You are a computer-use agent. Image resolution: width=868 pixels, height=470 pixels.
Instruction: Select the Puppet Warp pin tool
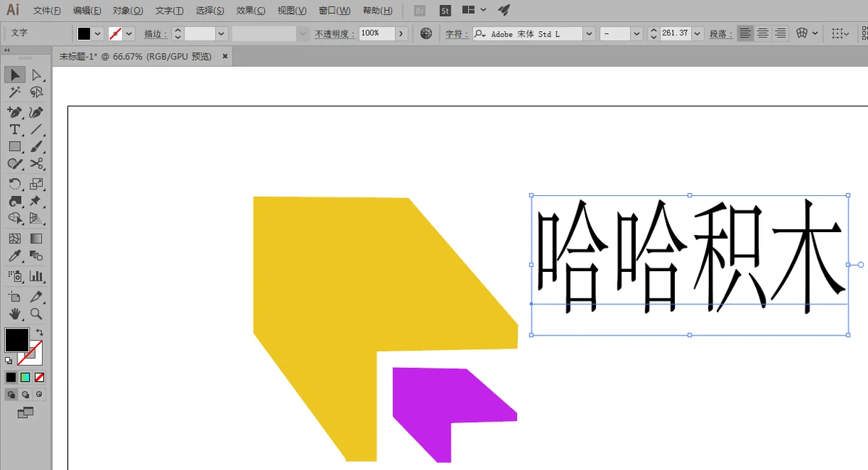tap(36, 201)
